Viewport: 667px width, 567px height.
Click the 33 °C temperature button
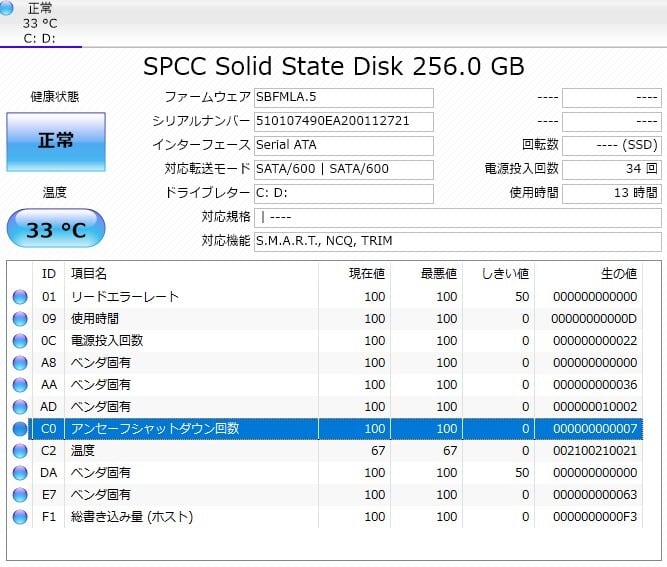(56, 230)
